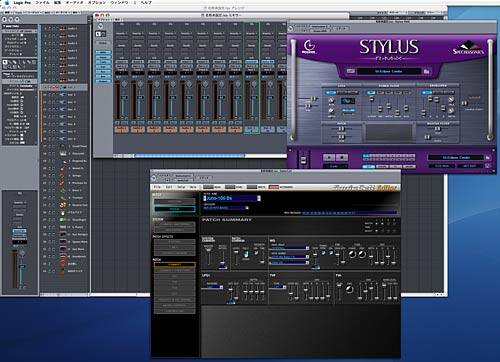
Task: Open File menu in Fantom editor
Action: point(158,187)
